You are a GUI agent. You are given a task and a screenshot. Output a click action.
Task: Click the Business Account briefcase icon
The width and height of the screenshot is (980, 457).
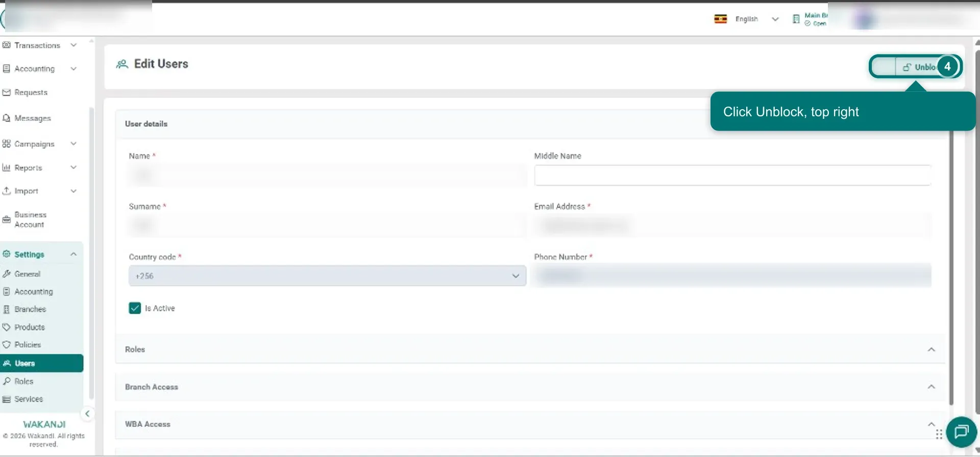coord(6,220)
